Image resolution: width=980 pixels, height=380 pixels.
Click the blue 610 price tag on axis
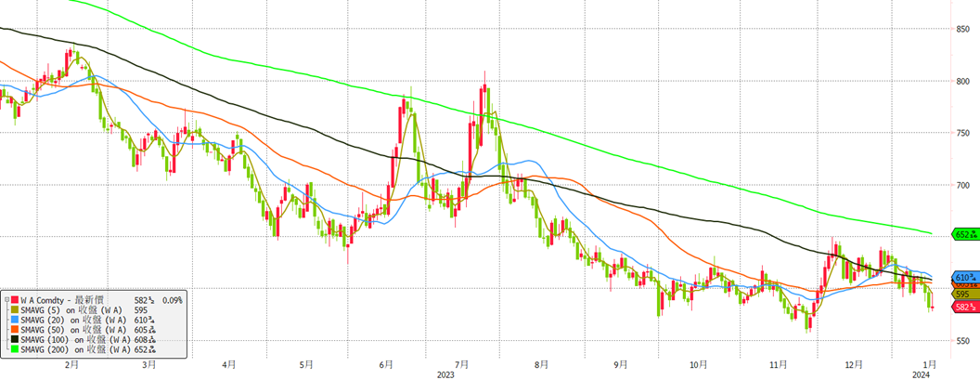tap(965, 277)
